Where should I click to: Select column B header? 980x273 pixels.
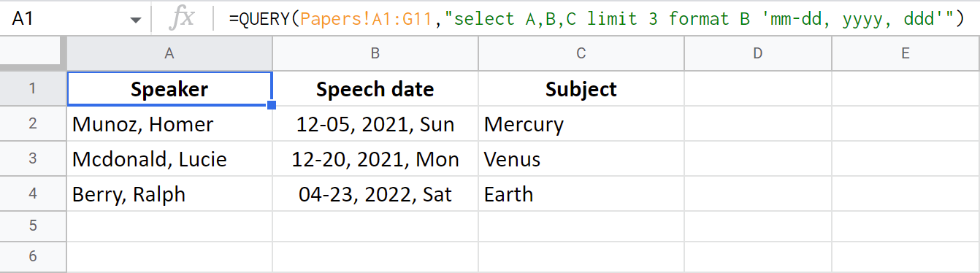point(375,53)
